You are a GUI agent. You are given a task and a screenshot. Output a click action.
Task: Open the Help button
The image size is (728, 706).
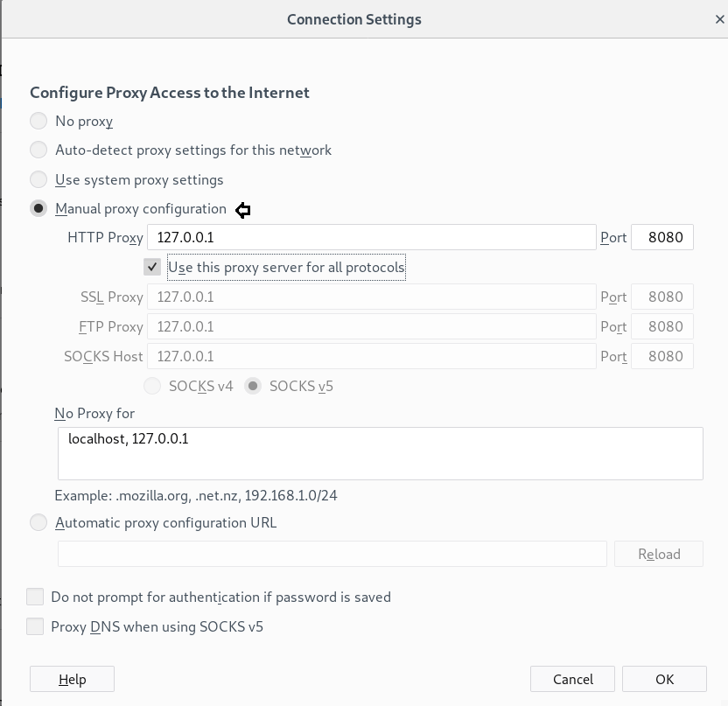pyautogui.click(x=72, y=679)
